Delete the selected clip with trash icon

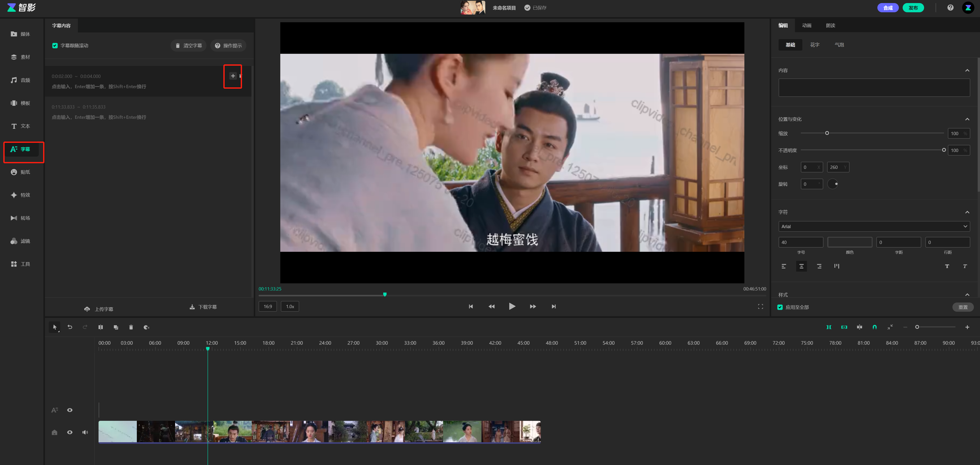point(131,327)
